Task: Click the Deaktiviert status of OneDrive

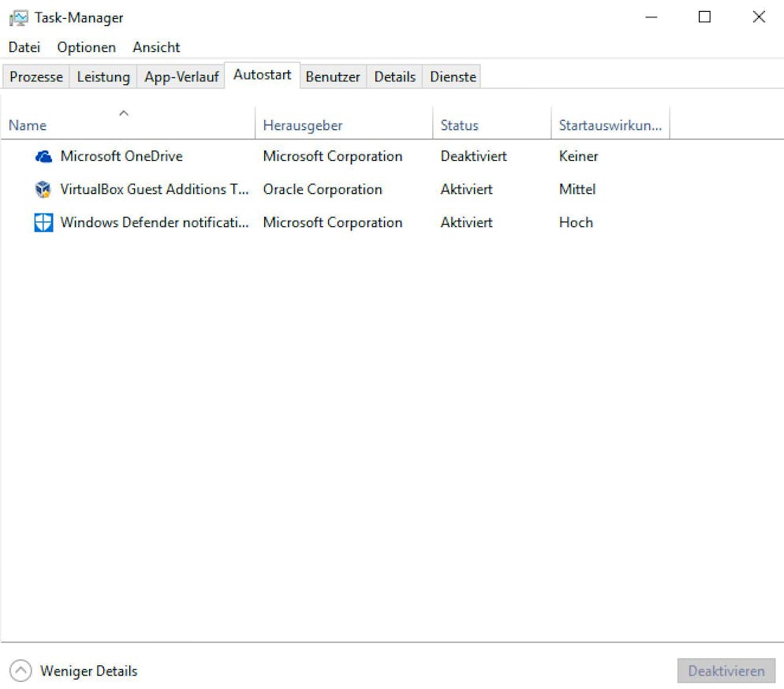Action: coord(473,156)
